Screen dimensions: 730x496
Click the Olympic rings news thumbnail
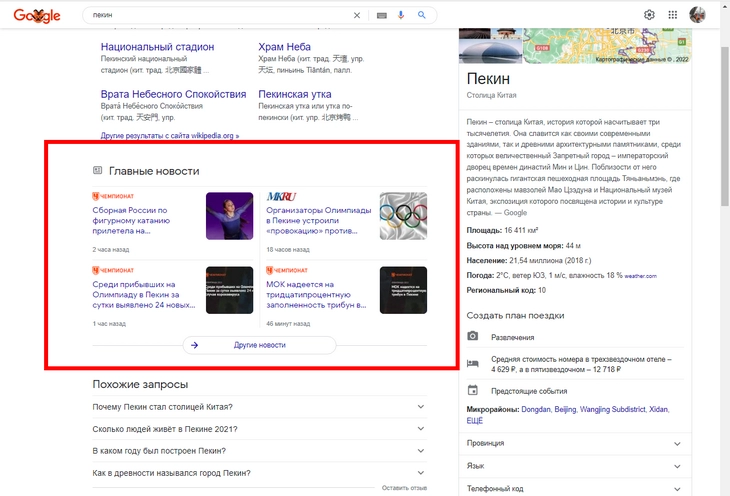(403, 216)
